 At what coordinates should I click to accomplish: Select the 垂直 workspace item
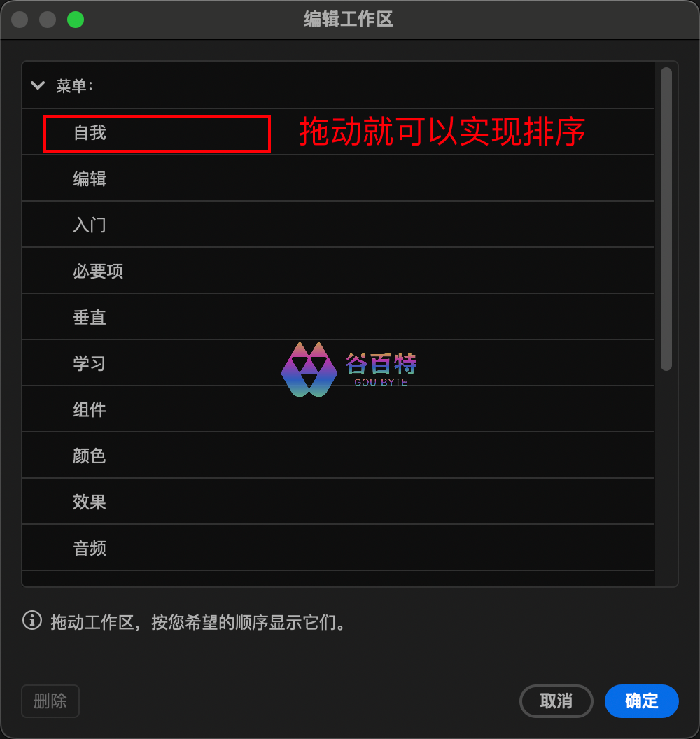339,317
